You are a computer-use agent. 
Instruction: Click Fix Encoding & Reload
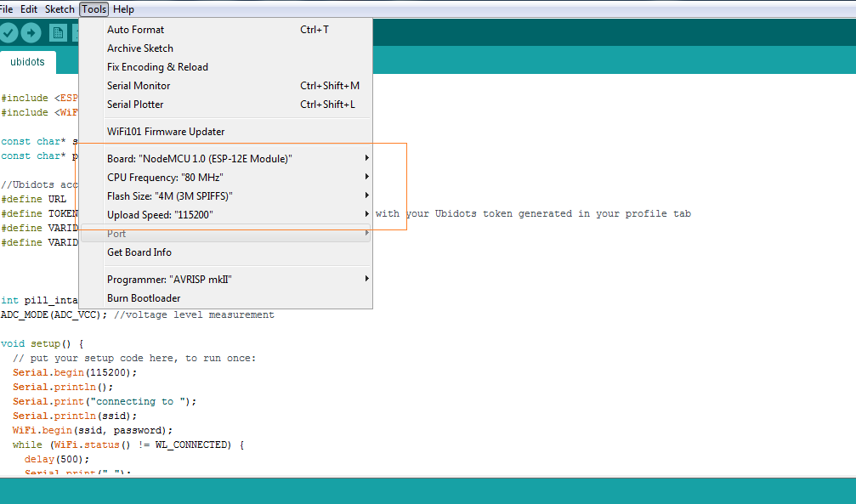point(226,66)
